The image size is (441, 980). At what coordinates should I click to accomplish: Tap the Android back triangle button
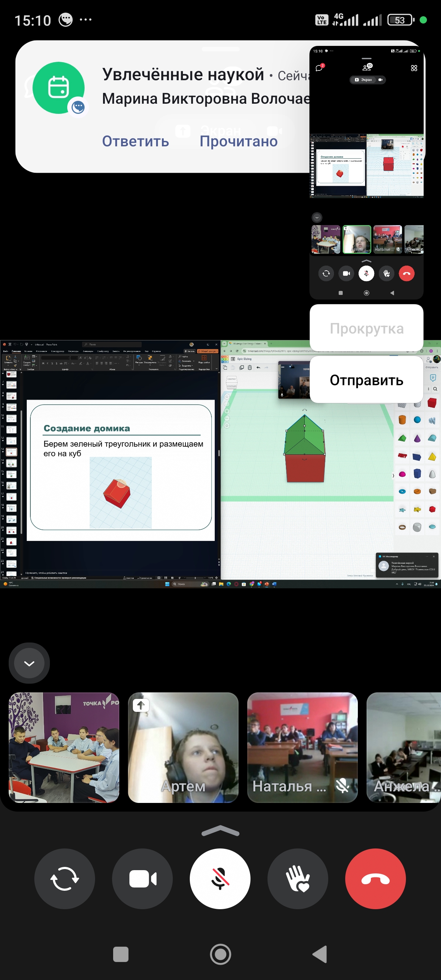coord(320,954)
